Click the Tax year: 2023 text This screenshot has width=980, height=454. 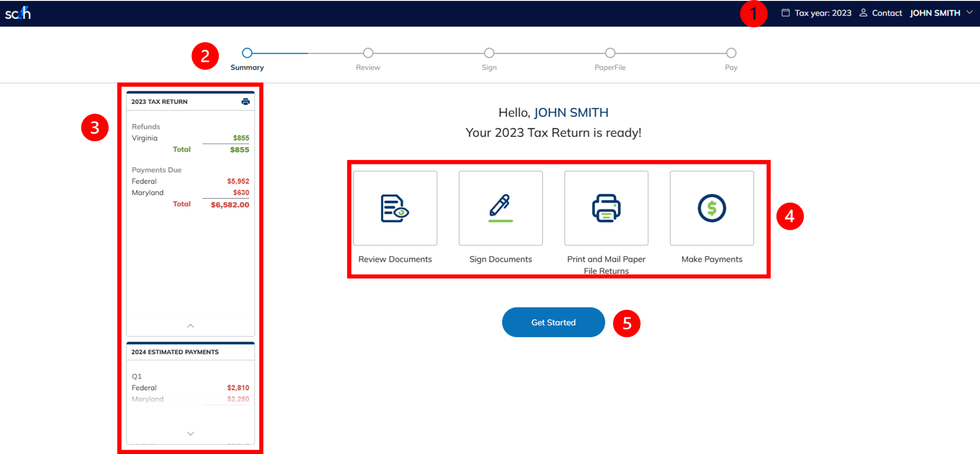click(x=823, y=13)
